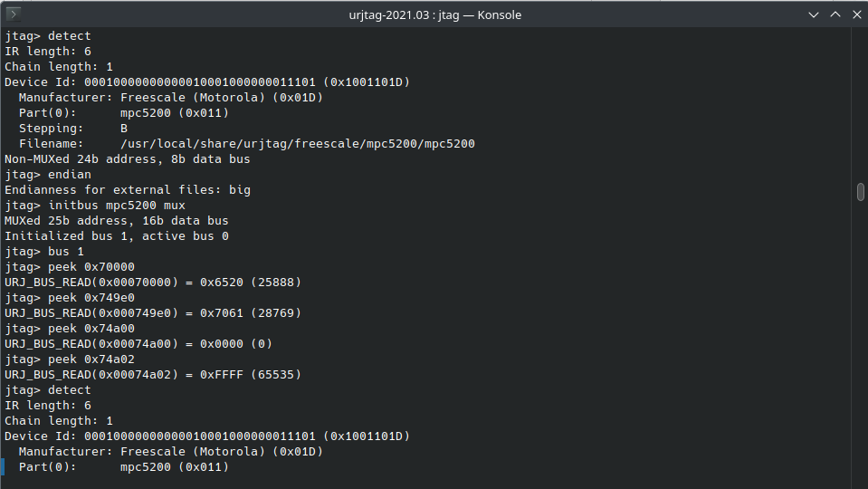Click the 'jtag> bus 1' line
Image resolution: width=868 pixels, height=489 pixels.
click(44, 252)
